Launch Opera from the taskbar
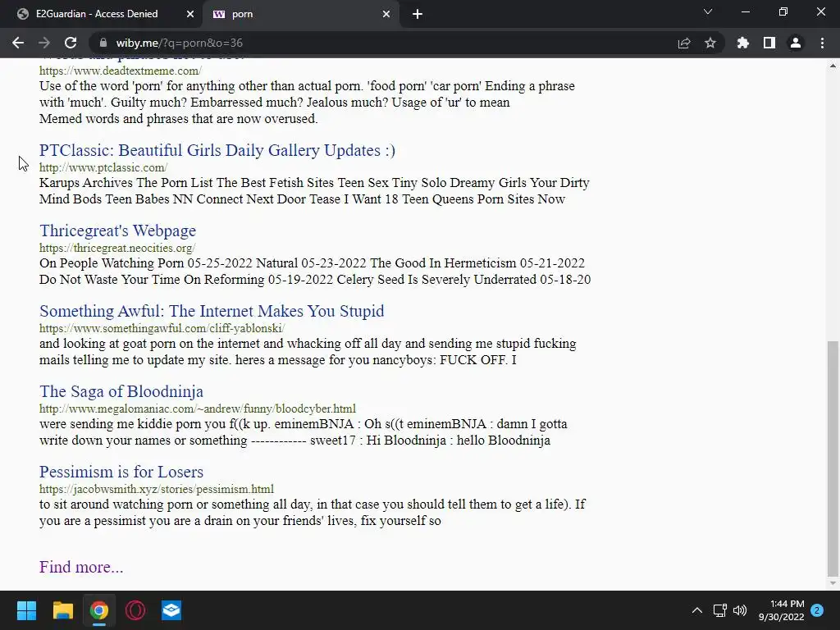Viewport: 840px width, 630px height. (135, 610)
